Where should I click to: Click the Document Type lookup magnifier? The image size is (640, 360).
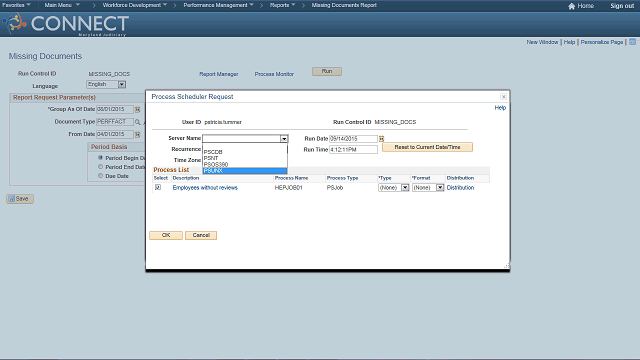coord(138,122)
